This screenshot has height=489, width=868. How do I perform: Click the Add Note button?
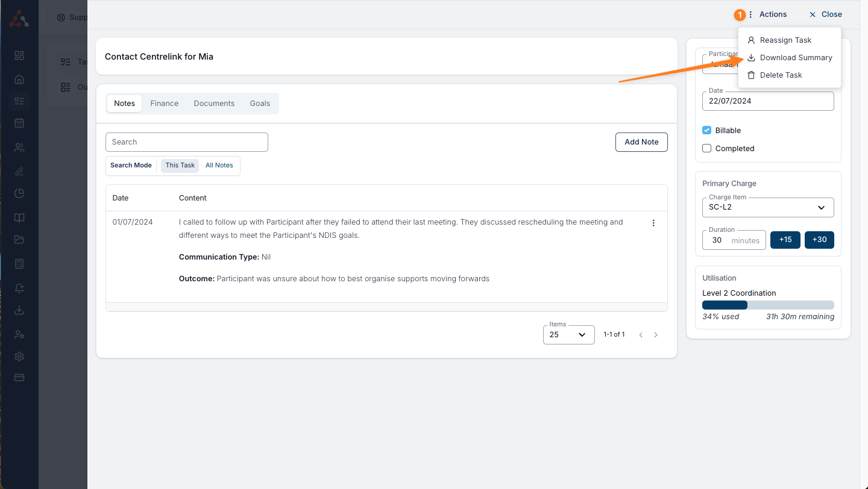[641, 142]
